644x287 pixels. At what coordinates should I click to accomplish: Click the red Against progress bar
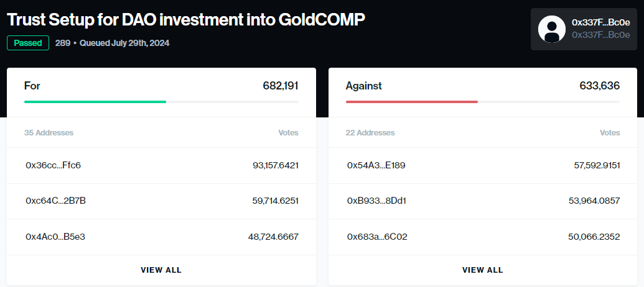411,101
